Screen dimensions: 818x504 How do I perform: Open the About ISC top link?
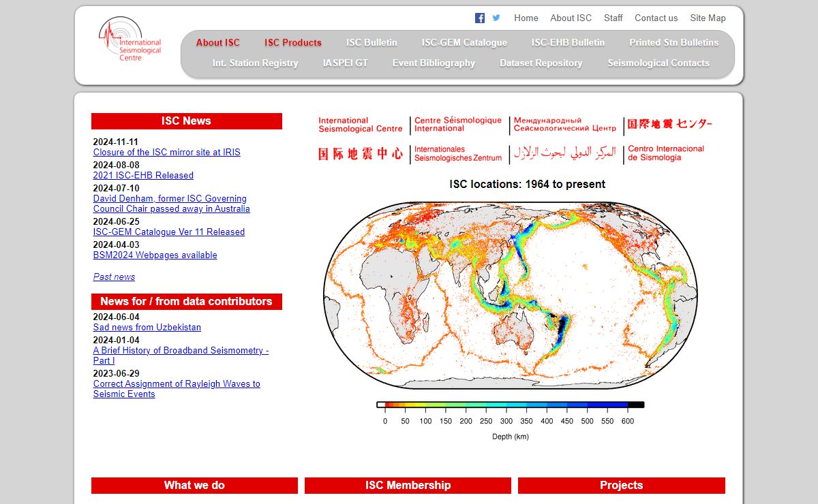click(x=571, y=18)
